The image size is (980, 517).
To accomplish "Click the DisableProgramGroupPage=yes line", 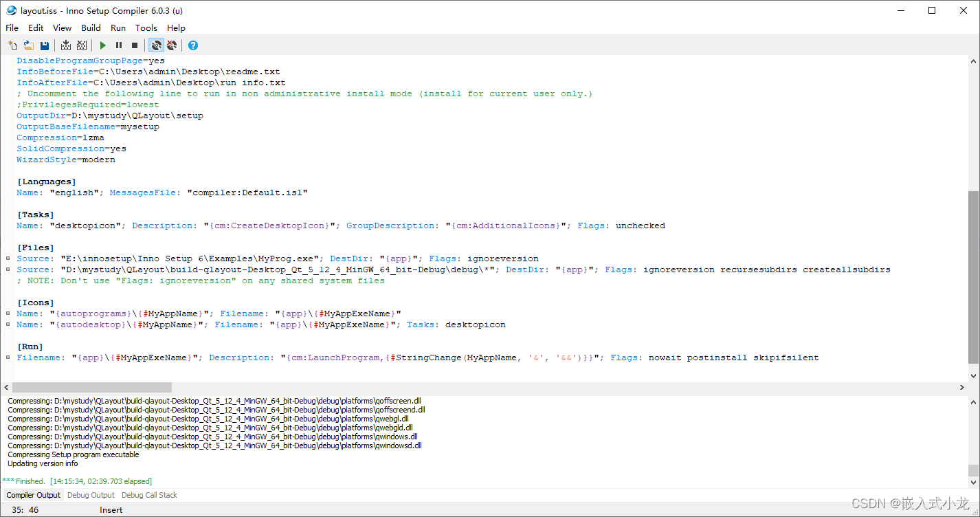I will (x=91, y=60).
